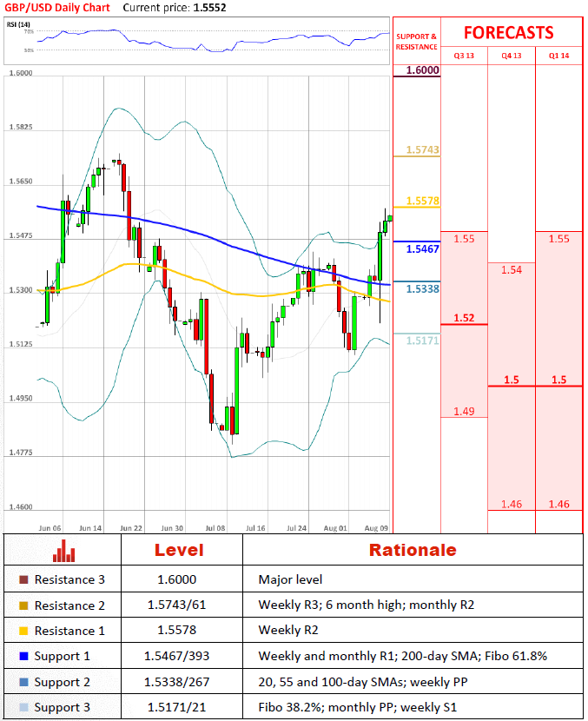Click the Support 3 light blue swatch

click(x=23, y=707)
